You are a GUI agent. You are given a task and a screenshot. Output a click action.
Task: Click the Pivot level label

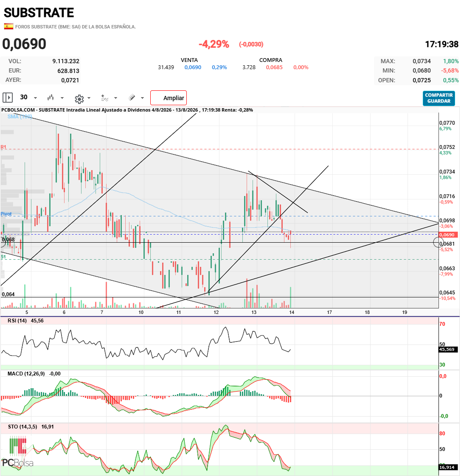pos(6,214)
